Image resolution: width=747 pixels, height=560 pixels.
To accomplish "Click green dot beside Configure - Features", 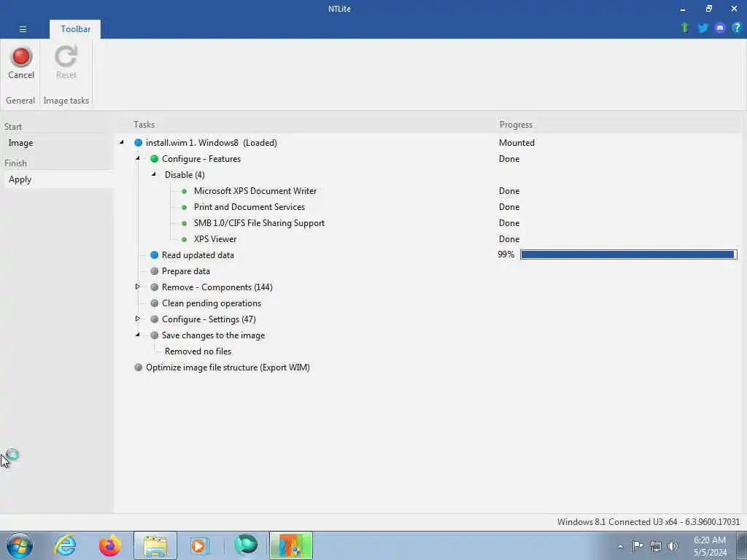I will pyautogui.click(x=155, y=158).
